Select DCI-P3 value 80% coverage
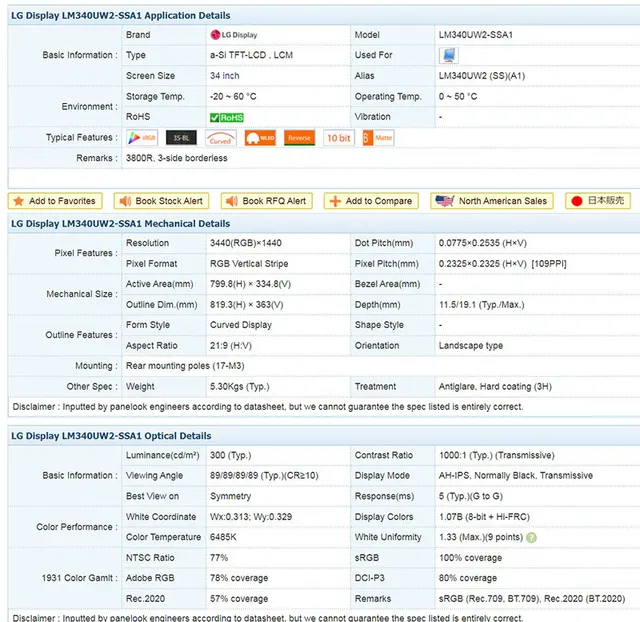The image size is (640, 622). coord(468,579)
